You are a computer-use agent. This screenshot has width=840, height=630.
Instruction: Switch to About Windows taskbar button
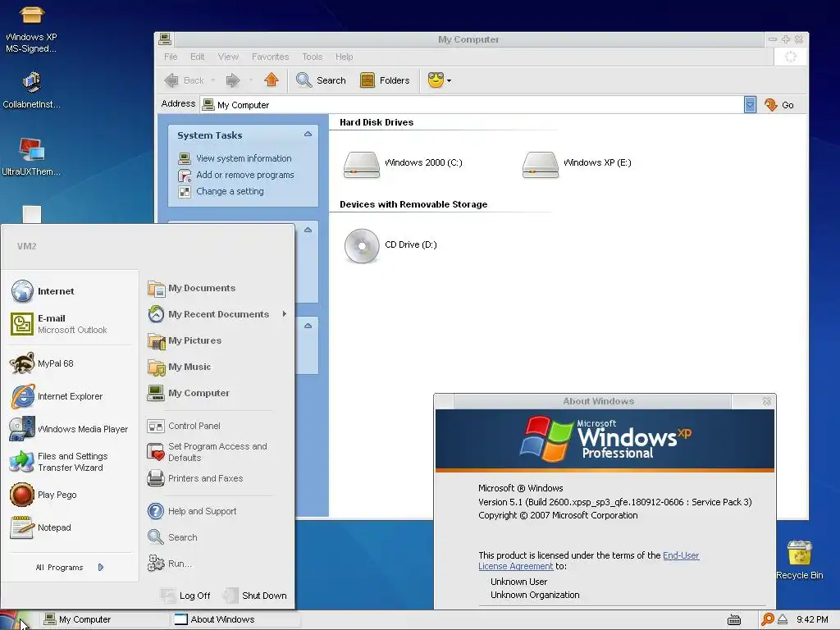click(x=235, y=620)
